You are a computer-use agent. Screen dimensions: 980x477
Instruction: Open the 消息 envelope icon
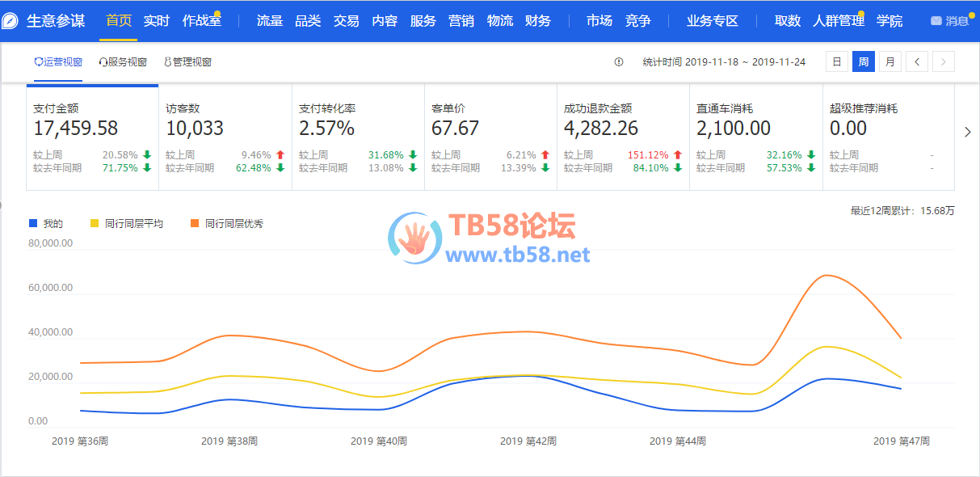936,21
